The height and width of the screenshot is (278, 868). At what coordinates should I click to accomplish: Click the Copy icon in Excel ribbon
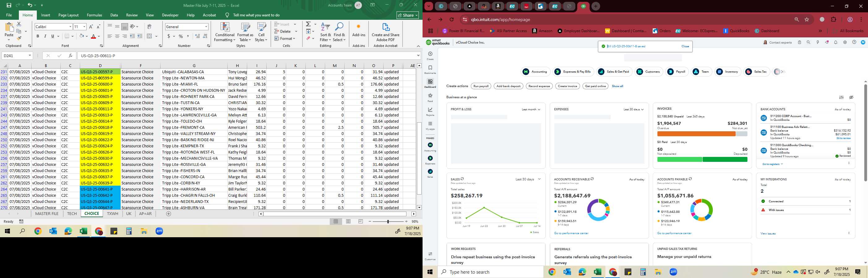click(x=19, y=31)
